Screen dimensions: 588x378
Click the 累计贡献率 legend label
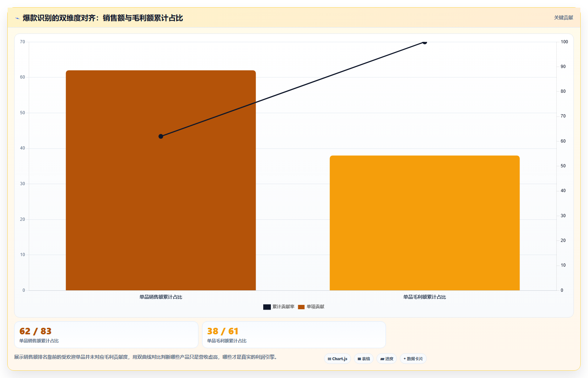[x=283, y=307]
